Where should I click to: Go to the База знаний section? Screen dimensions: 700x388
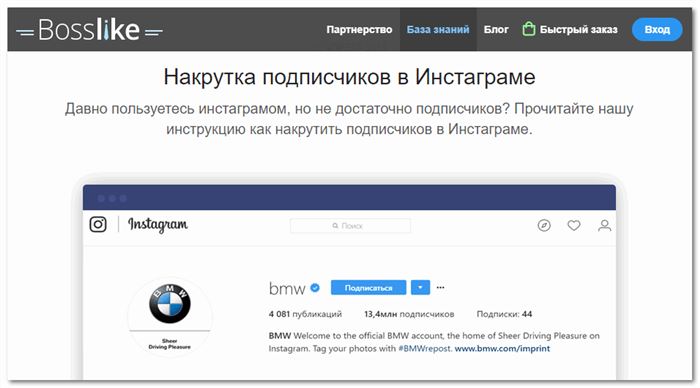click(x=438, y=29)
